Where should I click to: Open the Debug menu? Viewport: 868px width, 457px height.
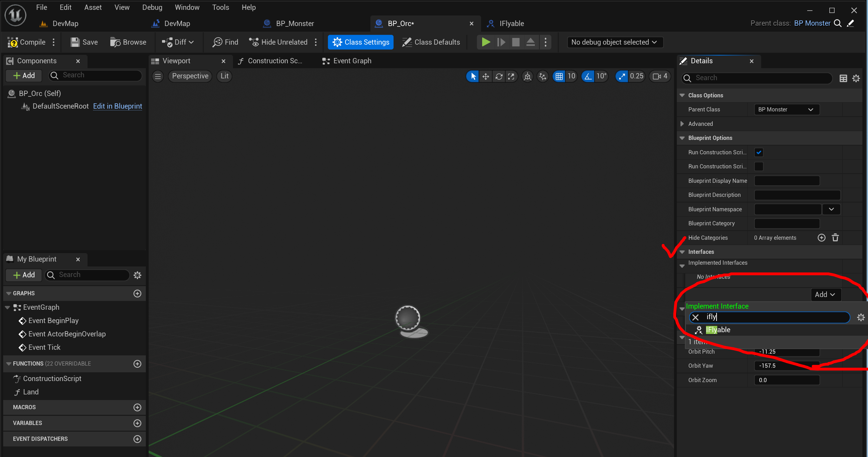(152, 7)
